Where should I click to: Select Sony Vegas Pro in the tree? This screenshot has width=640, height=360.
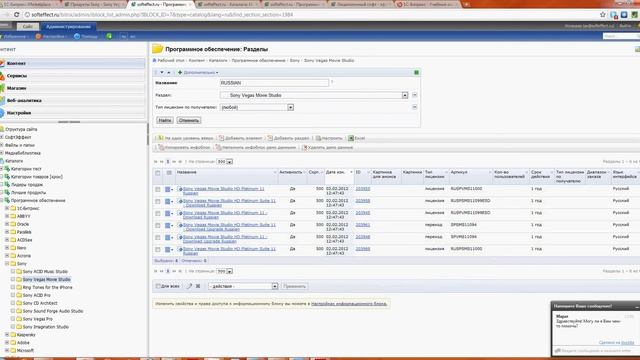[x=38, y=319]
